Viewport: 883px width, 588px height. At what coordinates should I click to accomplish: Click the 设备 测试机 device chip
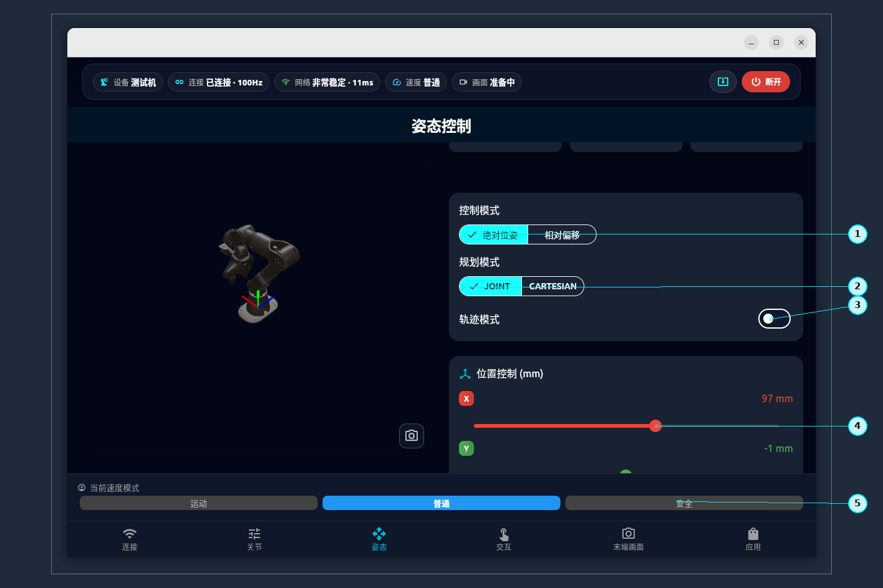point(128,82)
